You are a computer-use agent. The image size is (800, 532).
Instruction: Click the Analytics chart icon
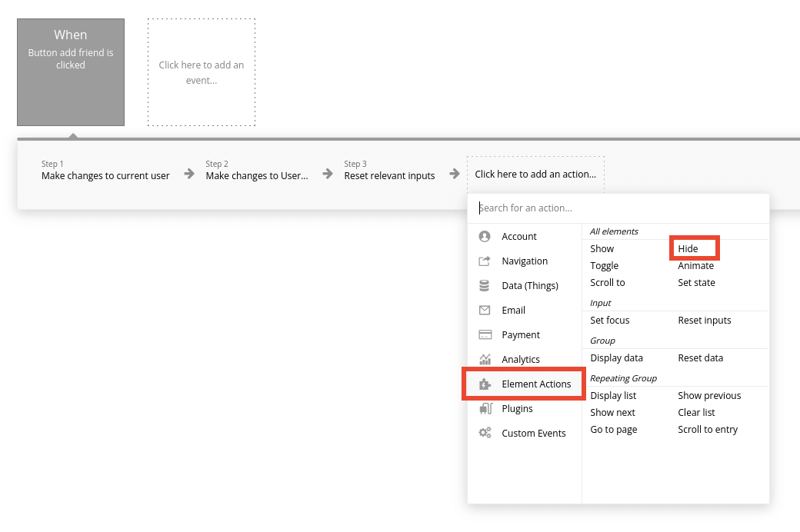tap(485, 359)
